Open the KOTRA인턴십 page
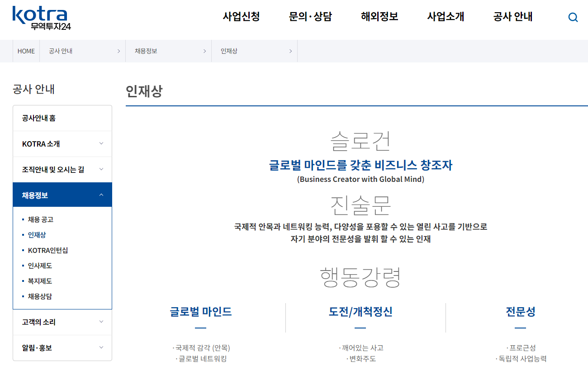Viewport: 588px width, 371px height. tap(48, 250)
